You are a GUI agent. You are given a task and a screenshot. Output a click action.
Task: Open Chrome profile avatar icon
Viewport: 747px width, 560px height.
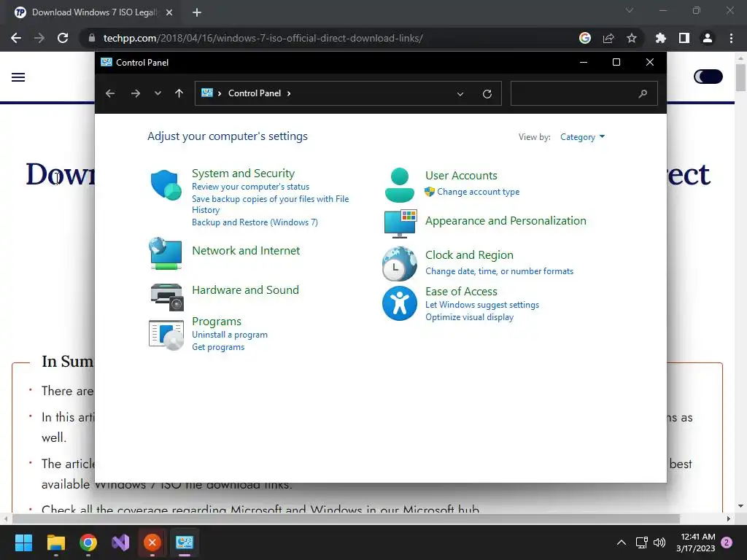tap(708, 38)
